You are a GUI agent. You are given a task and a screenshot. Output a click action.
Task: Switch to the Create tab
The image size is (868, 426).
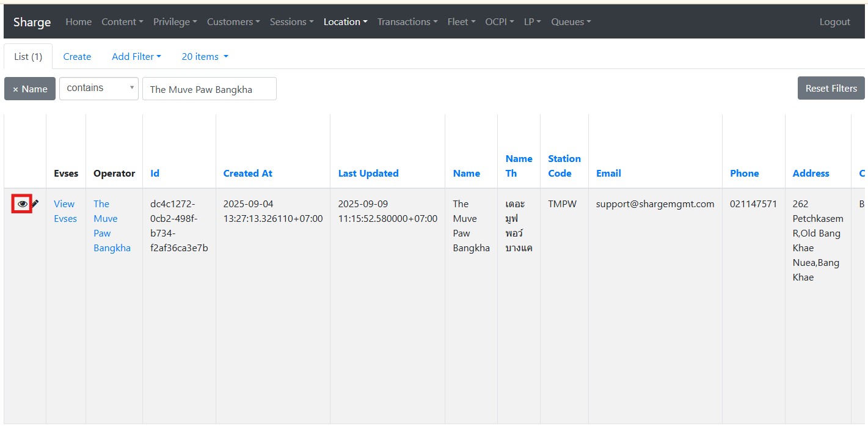click(x=77, y=56)
